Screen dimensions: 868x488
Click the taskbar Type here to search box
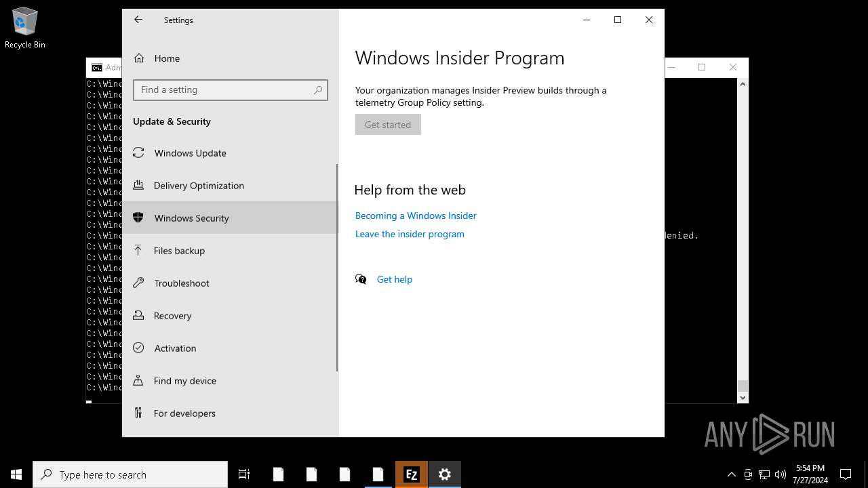(130, 474)
